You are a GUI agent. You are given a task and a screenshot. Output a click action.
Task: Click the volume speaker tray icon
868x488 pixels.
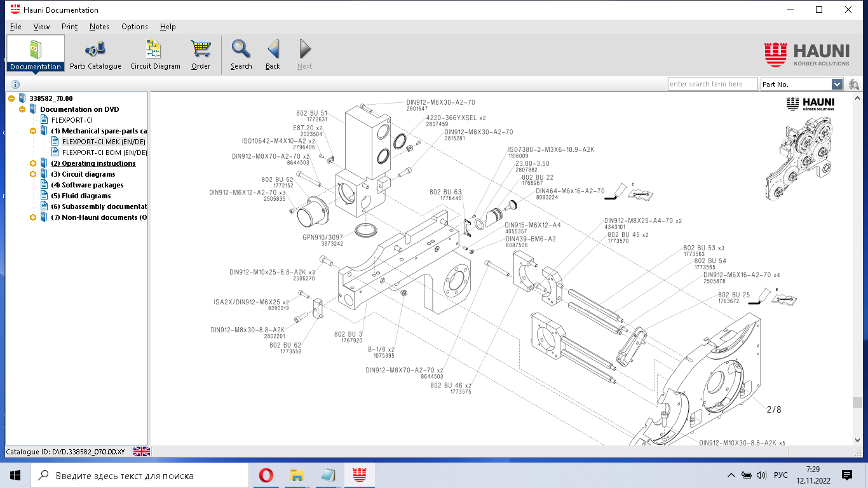(x=761, y=475)
